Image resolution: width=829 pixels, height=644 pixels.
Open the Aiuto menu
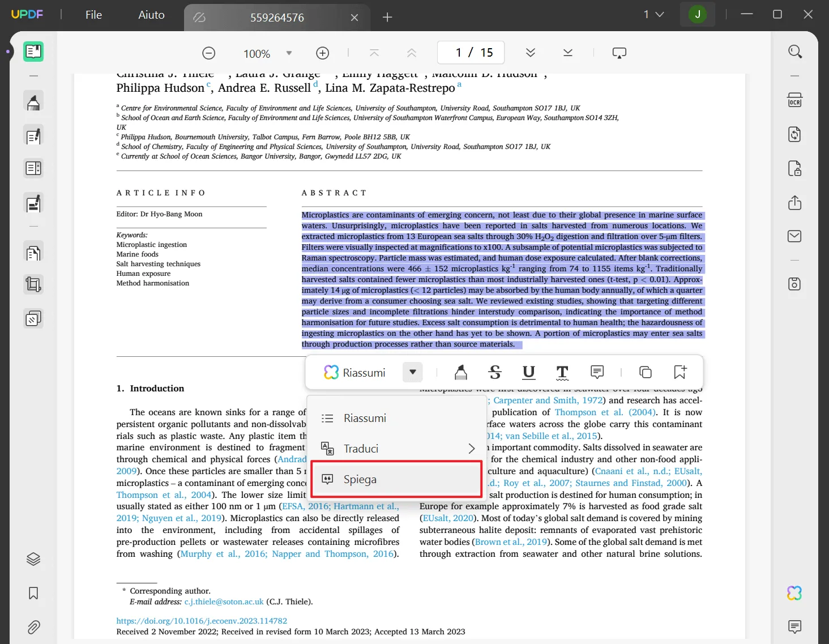151,15
